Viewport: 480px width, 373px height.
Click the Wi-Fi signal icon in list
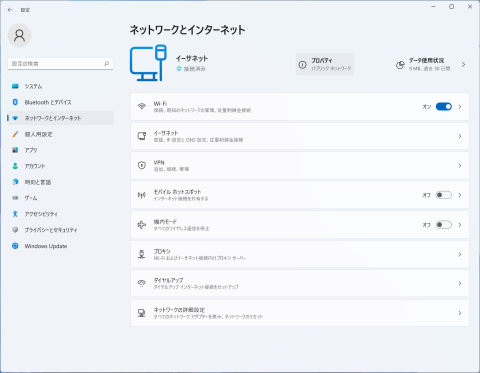142,106
